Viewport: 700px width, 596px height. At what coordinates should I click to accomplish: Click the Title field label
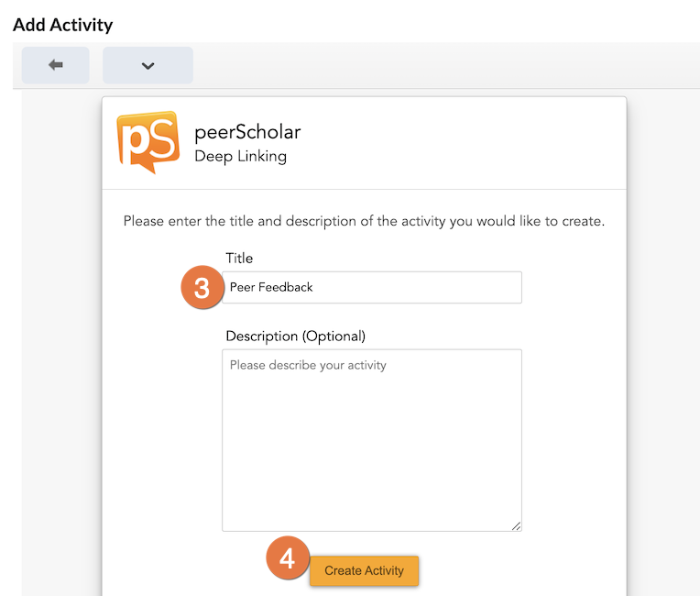click(x=239, y=259)
